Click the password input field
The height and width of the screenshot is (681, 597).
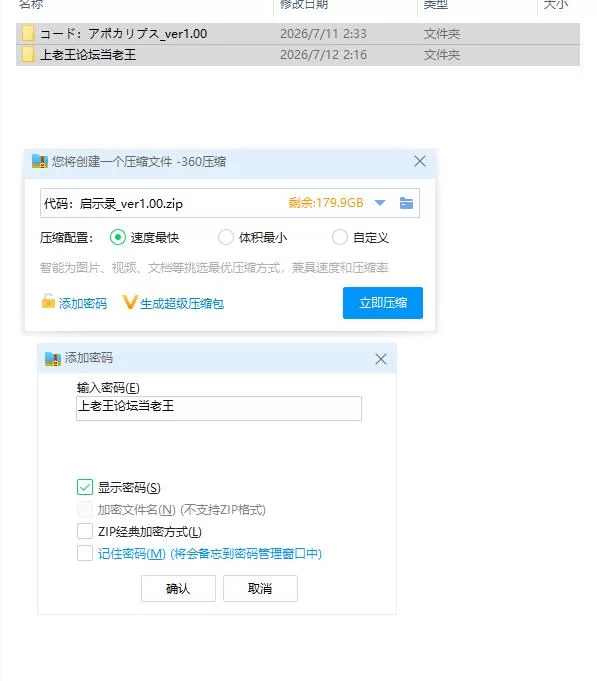pyautogui.click(x=218, y=408)
